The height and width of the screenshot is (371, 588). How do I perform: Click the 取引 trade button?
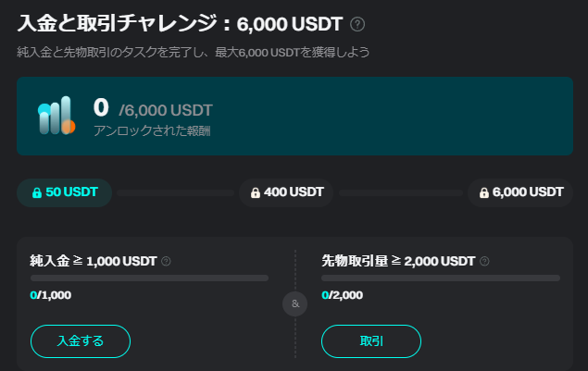371,341
